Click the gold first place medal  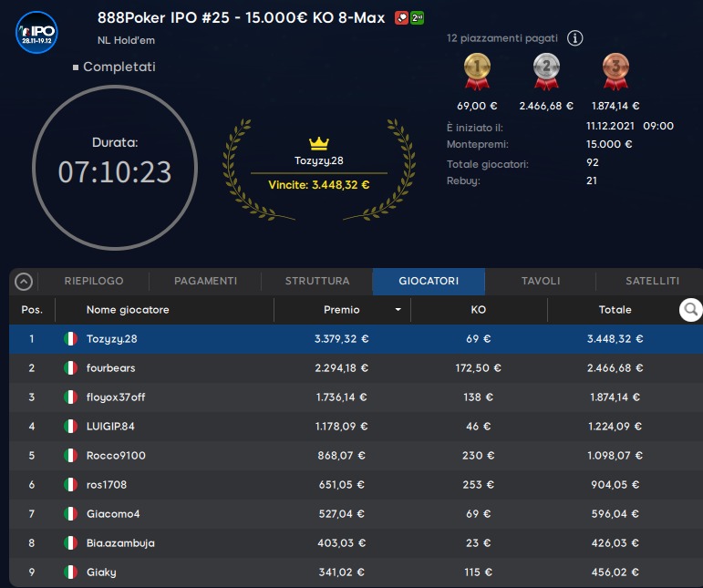[477, 71]
